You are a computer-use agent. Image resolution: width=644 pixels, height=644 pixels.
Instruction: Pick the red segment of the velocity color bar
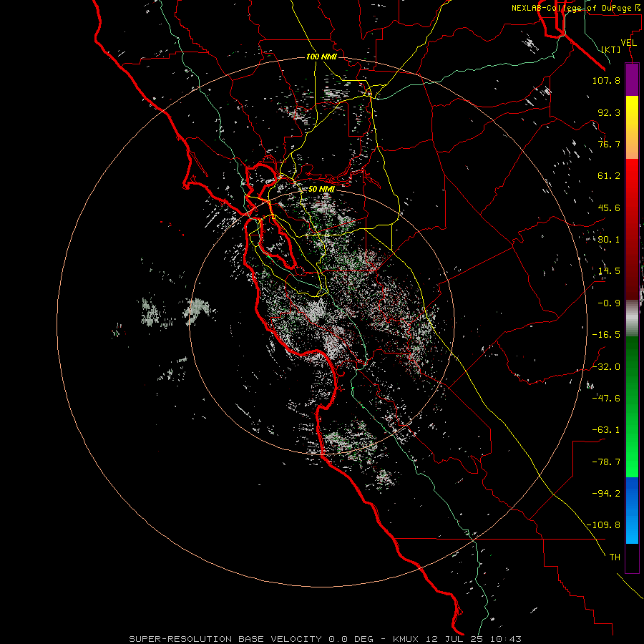point(632,229)
